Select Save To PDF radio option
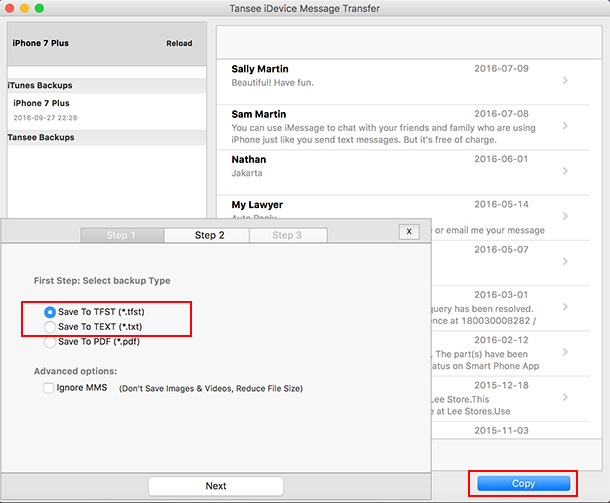610x503 pixels. (49, 341)
